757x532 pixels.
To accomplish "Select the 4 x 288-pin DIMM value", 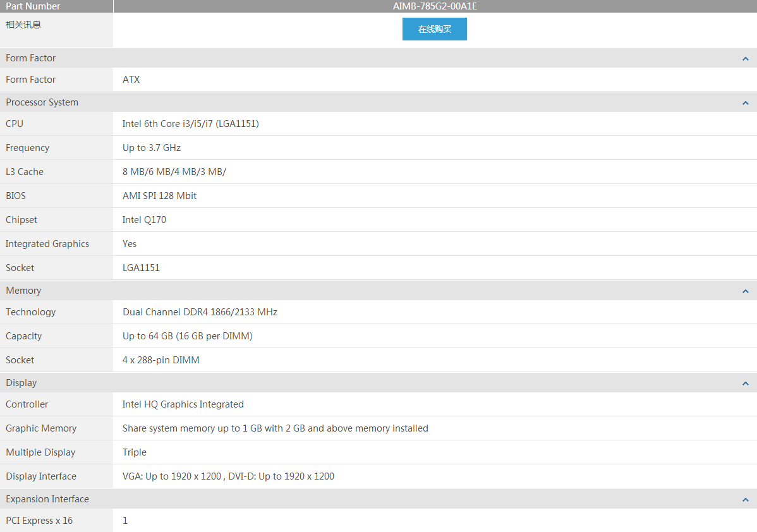I will (160, 360).
